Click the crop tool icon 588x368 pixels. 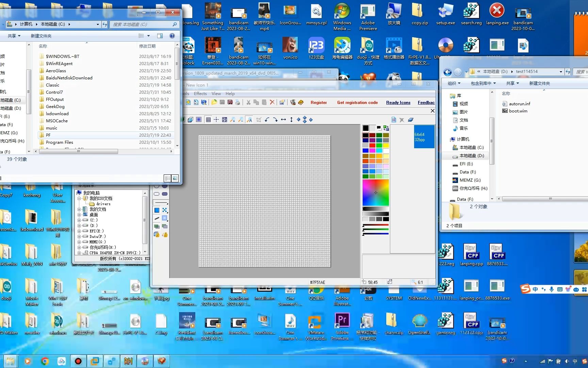click(x=259, y=120)
